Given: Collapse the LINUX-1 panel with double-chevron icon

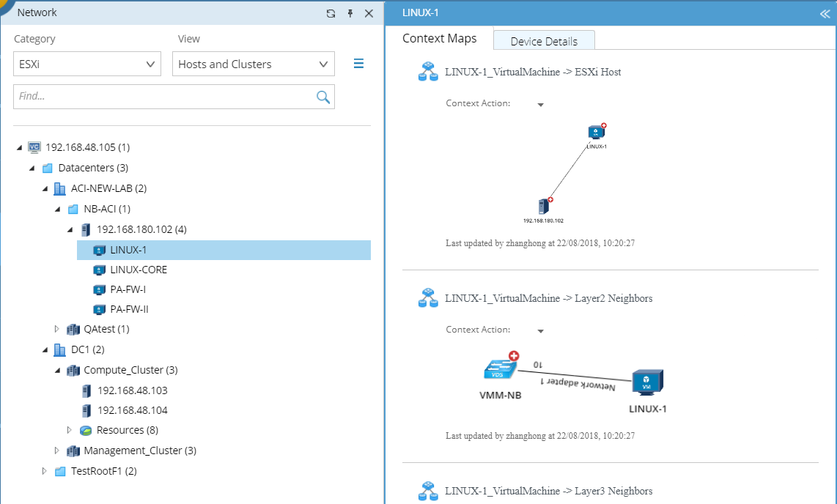Looking at the screenshot, I should [825, 14].
